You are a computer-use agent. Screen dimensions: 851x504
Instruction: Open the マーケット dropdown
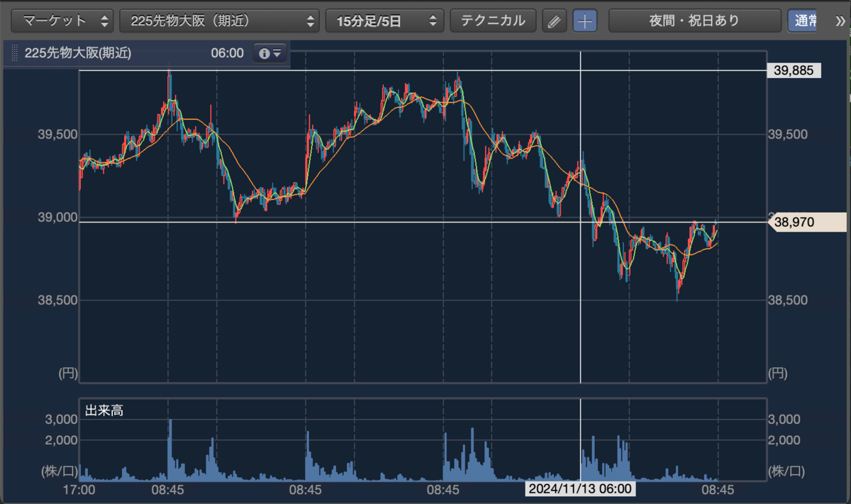click(63, 21)
